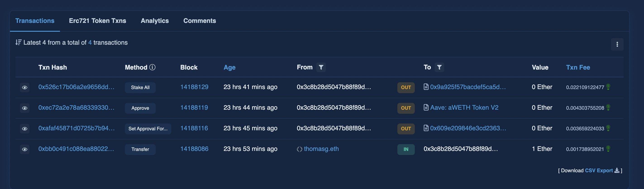Open block 14188086
Screen dimensions: 644x189
pyautogui.click(x=194, y=149)
